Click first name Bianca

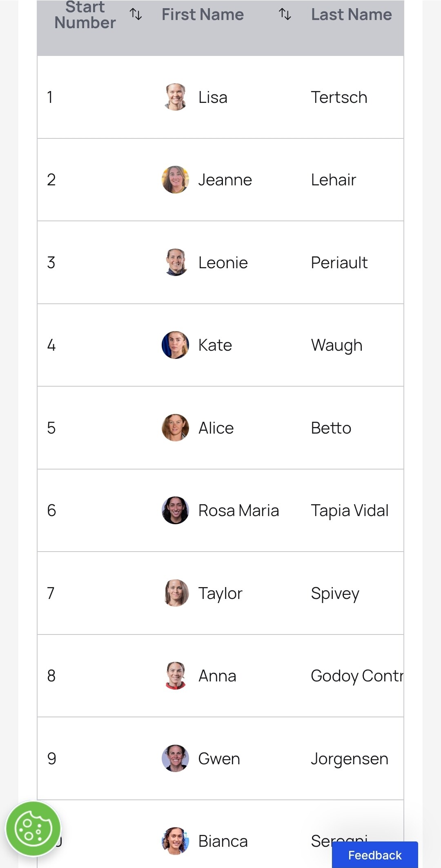click(223, 841)
